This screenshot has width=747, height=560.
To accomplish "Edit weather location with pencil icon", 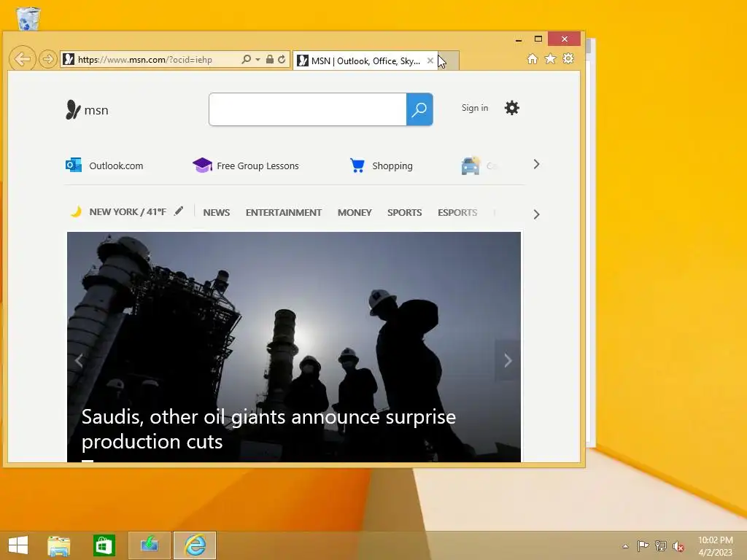I will point(179,211).
